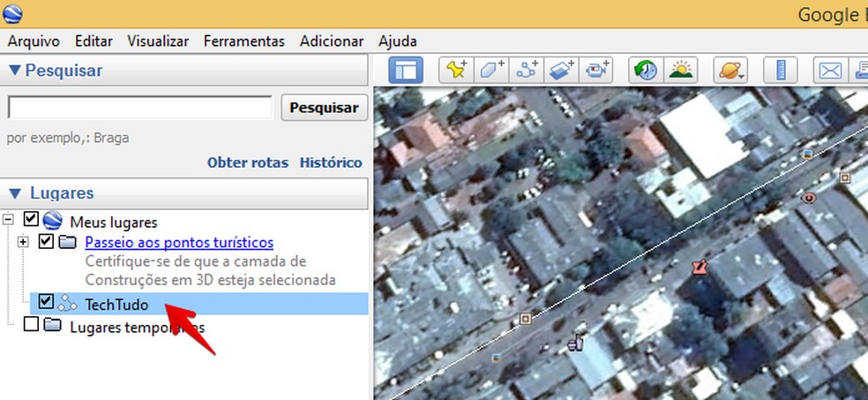The image size is (868, 400).
Task: Toggle the sidebar panel button in toolbar
Action: [406, 71]
